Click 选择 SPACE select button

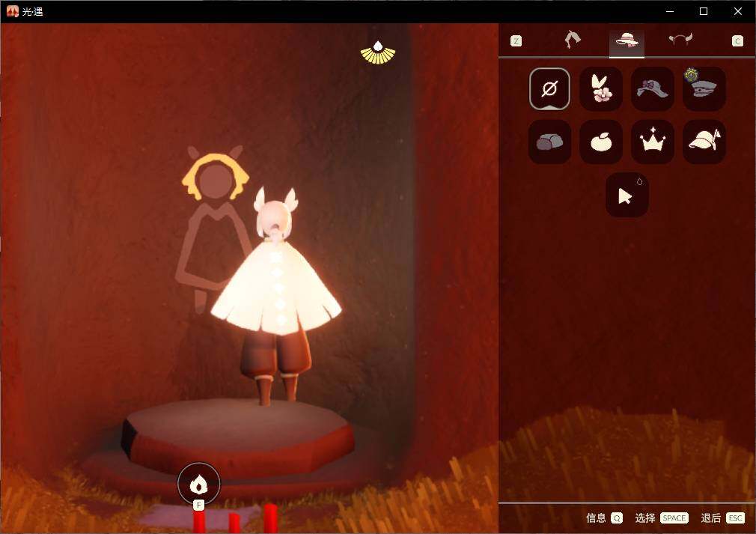(x=662, y=518)
